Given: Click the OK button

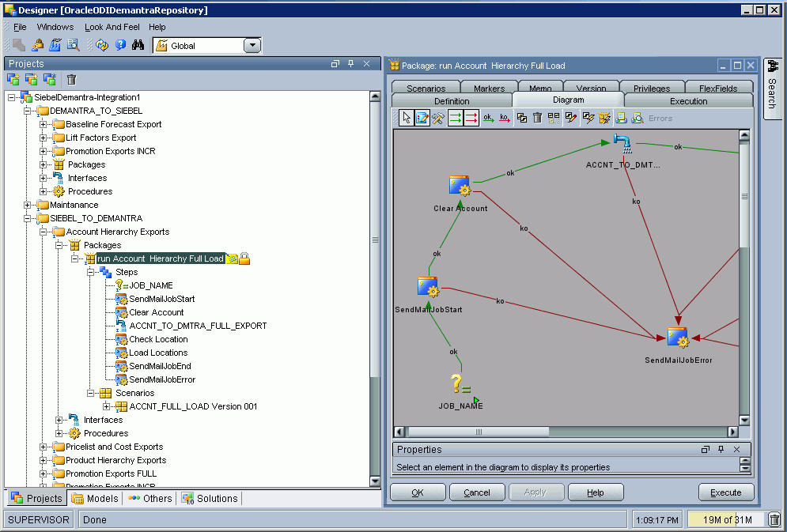Looking at the screenshot, I should click(418, 492).
